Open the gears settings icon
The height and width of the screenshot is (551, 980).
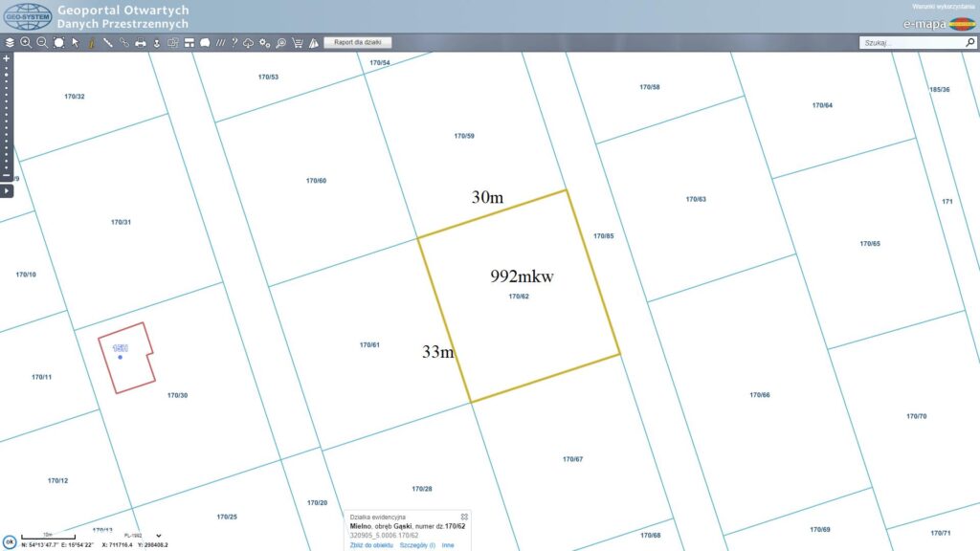(265, 42)
